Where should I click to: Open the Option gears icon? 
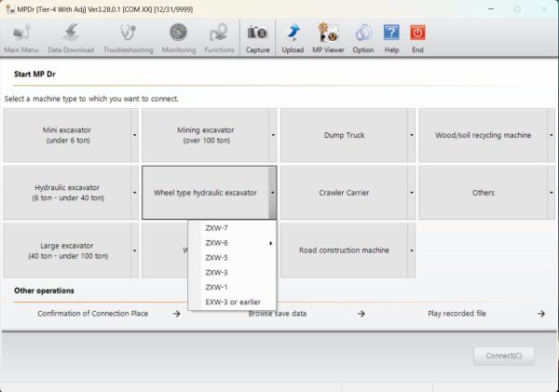[x=363, y=38]
